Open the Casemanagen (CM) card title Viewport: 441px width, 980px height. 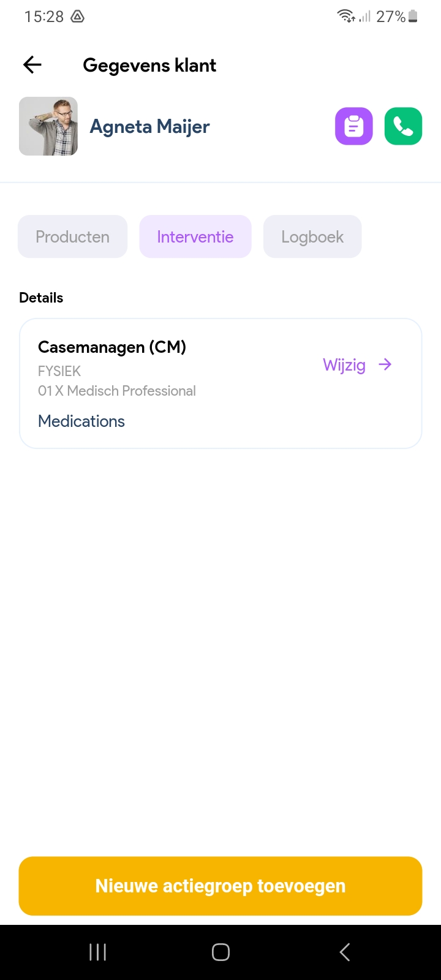tap(112, 347)
